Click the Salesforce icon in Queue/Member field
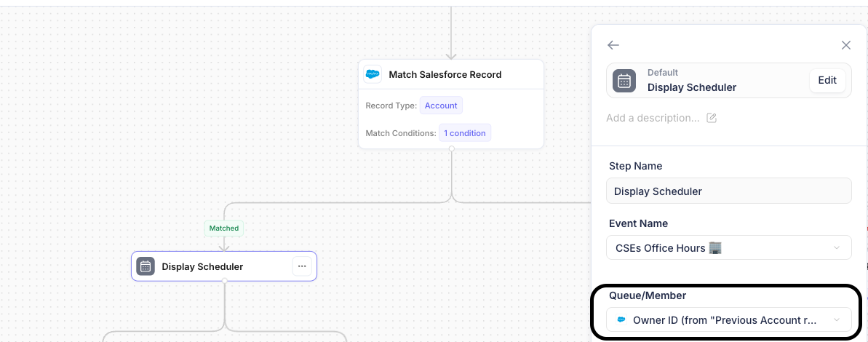The height and width of the screenshot is (342, 868). click(x=621, y=320)
